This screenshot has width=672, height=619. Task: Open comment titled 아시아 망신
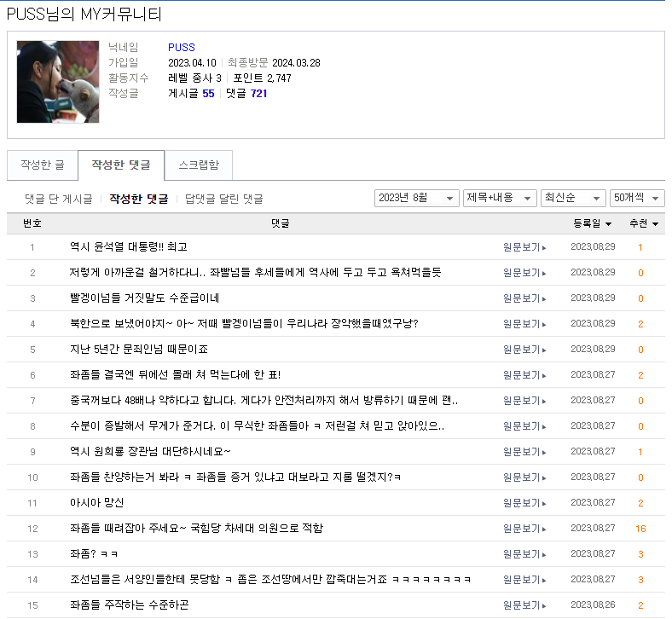tap(96, 503)
